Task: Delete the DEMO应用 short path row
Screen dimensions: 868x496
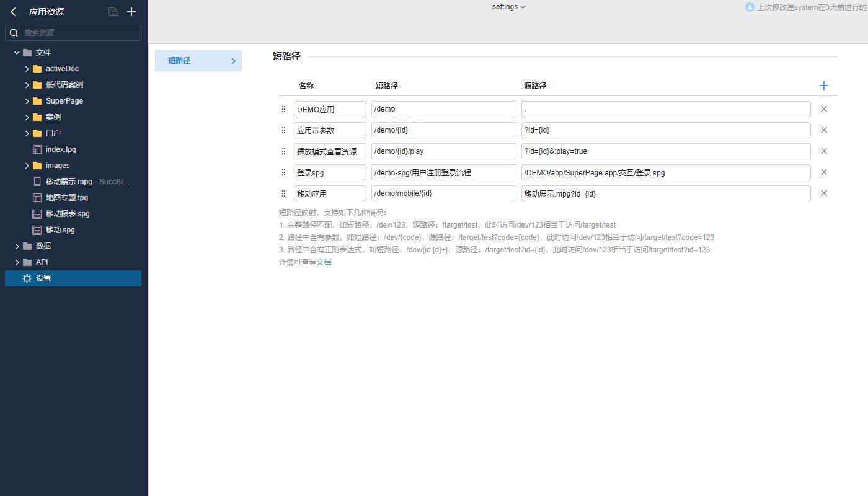Action: (823, 109)
